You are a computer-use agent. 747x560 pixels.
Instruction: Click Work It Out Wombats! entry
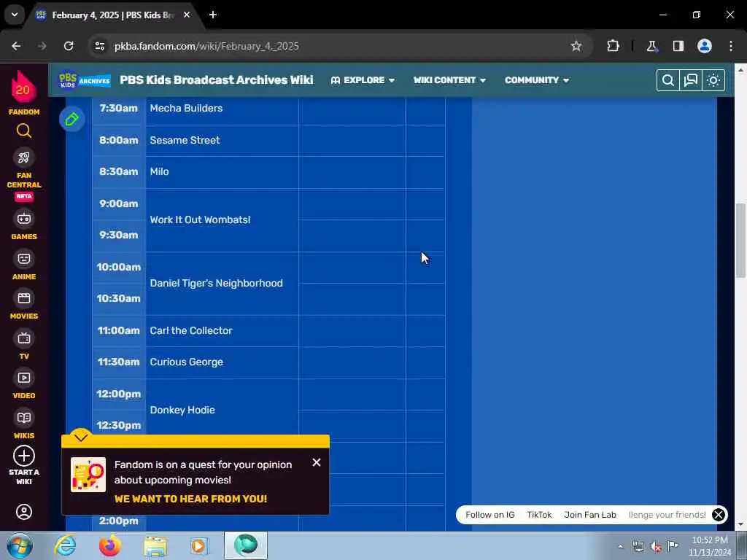click(200, 219)
